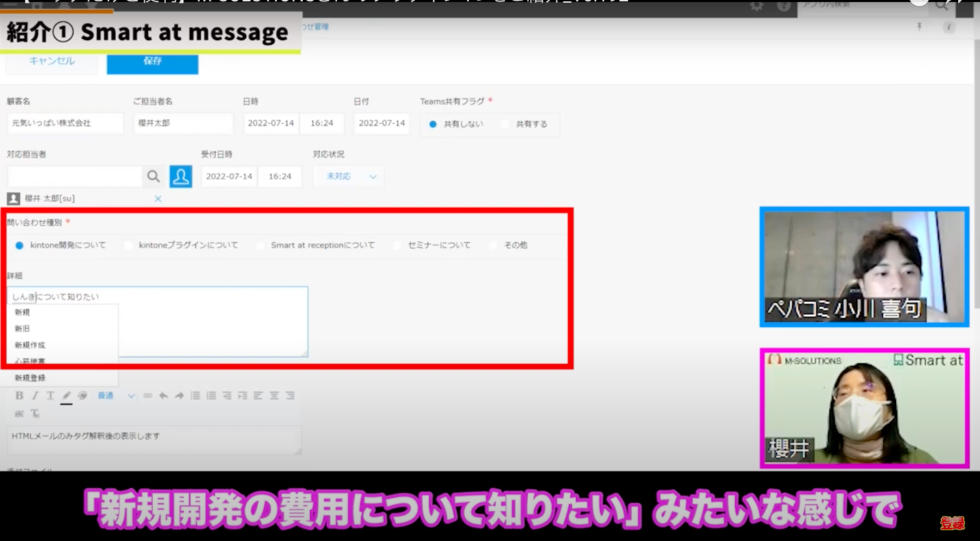Click the magnifier search icon for 対応担当者
This screenshot has width=980, height=541.
pos(153,176)
